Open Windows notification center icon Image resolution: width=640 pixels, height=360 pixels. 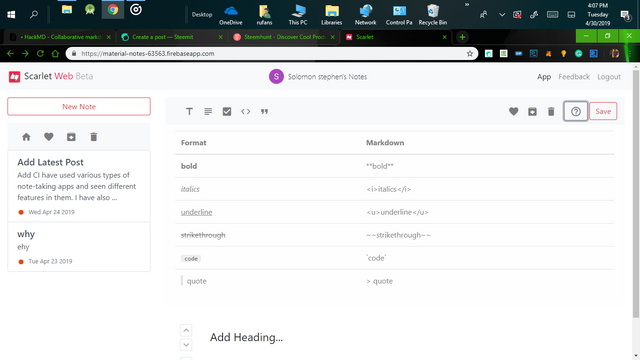(x=625, y=15)
